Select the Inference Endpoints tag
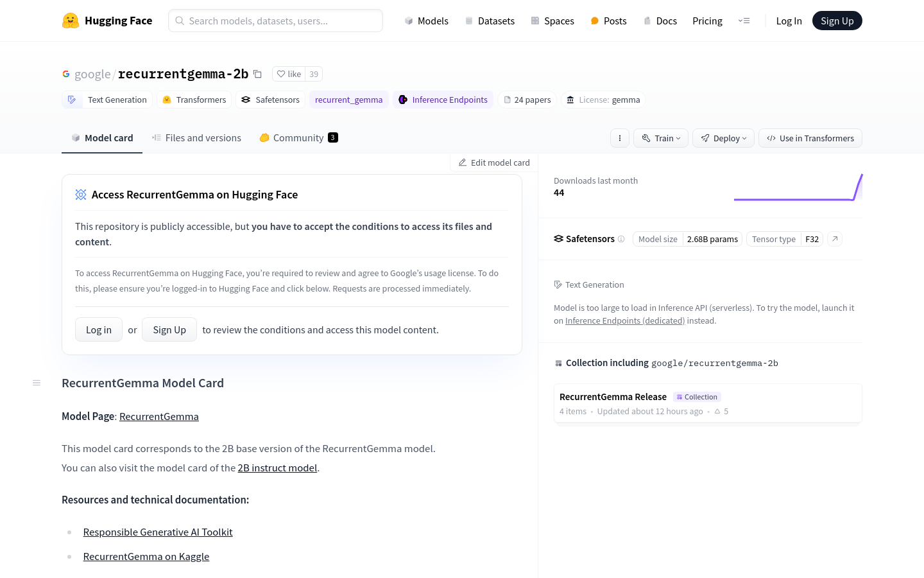924x578 pixels. click(x=443, y=100)
